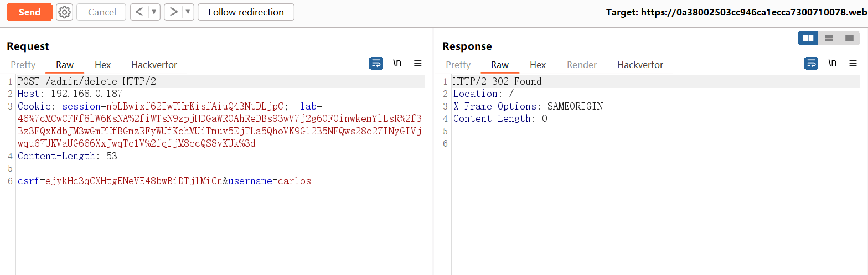Image resolution: width=868 pixels, height=275 pixels.
Task: Expand the forward history dropdown arrow
Action: [188, 12]
